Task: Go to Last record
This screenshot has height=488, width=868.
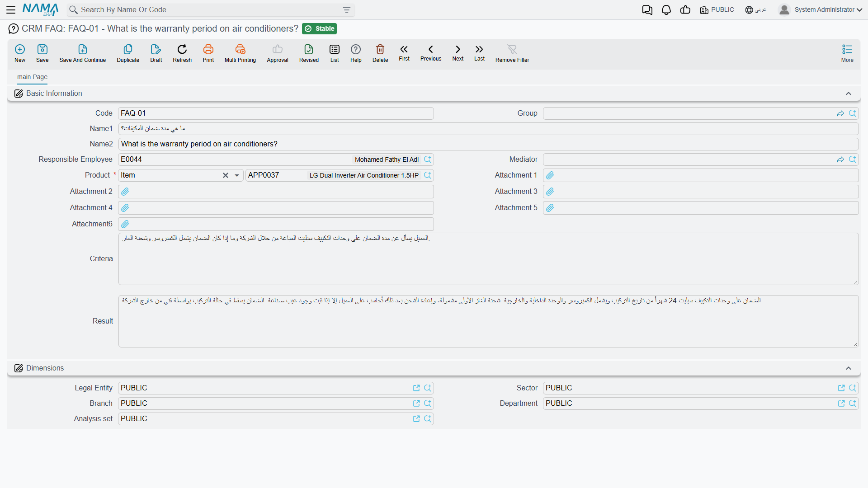Action: point(479,52)
